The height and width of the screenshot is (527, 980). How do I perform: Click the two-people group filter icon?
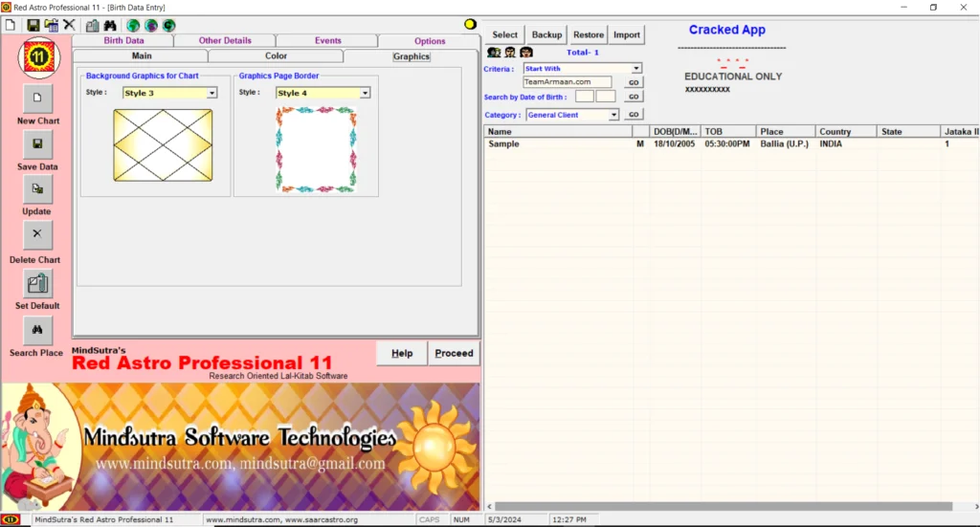click(494, 53)
